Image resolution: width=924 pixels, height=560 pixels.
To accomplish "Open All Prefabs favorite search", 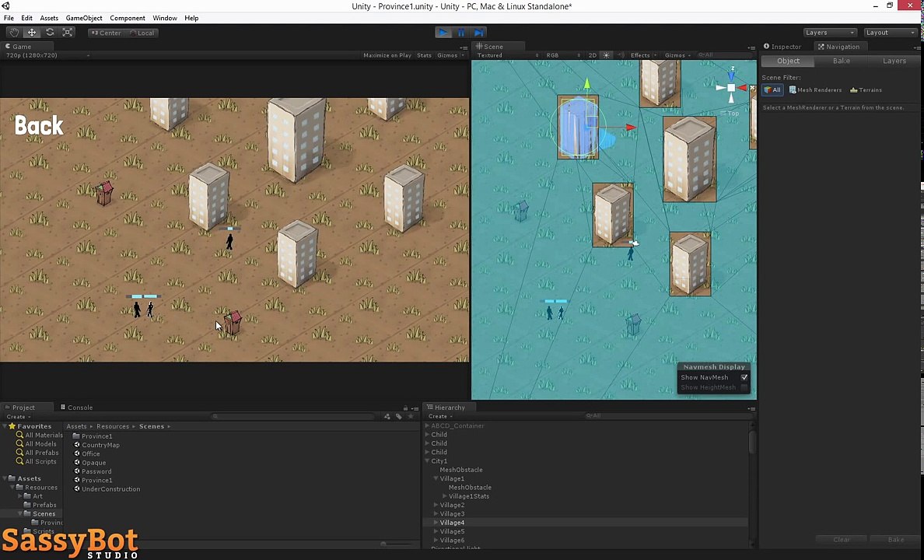I will (x=37, y=453).
